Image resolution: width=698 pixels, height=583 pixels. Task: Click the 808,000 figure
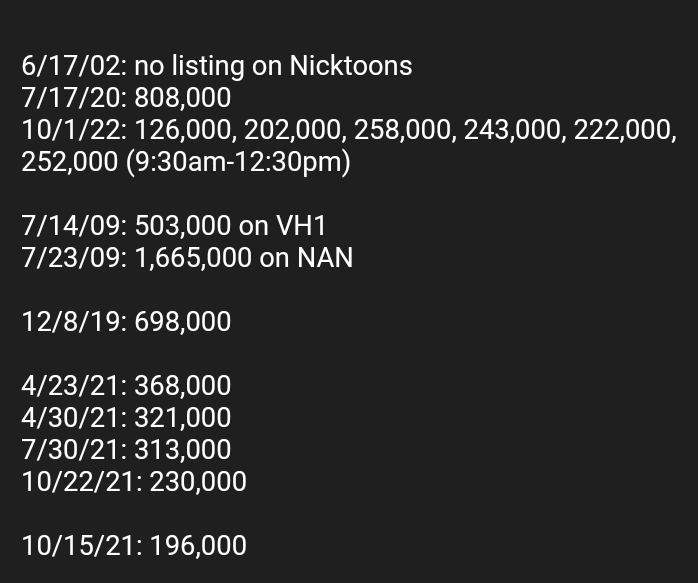[183, 97]
